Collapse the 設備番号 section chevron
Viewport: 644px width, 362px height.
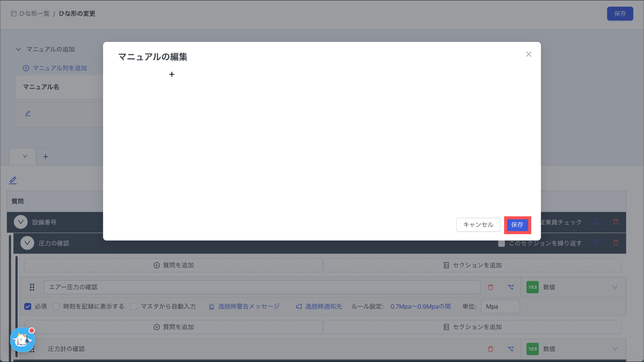click(21, 222)
